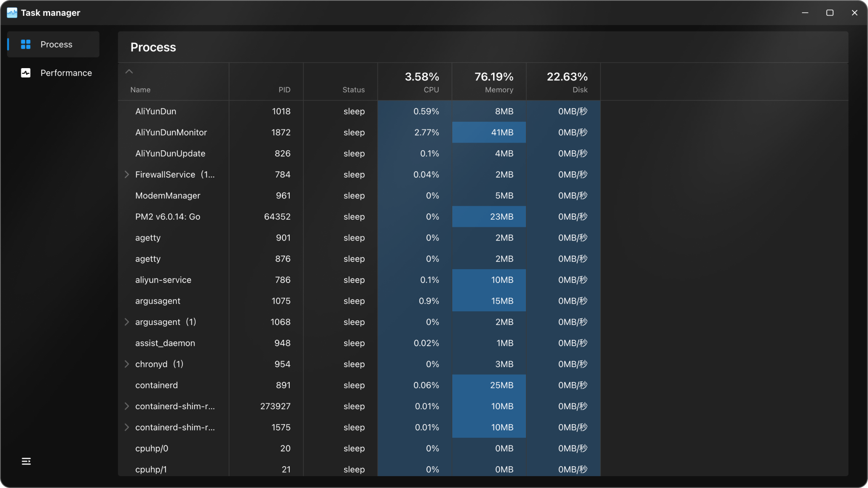Open the Performance tab

point(66,73)
